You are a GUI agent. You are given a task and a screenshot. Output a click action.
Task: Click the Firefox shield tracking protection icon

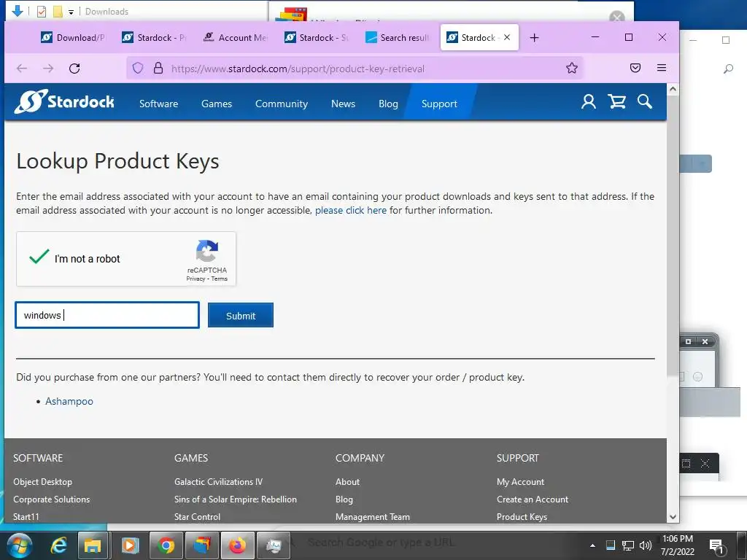click(138, 68)
